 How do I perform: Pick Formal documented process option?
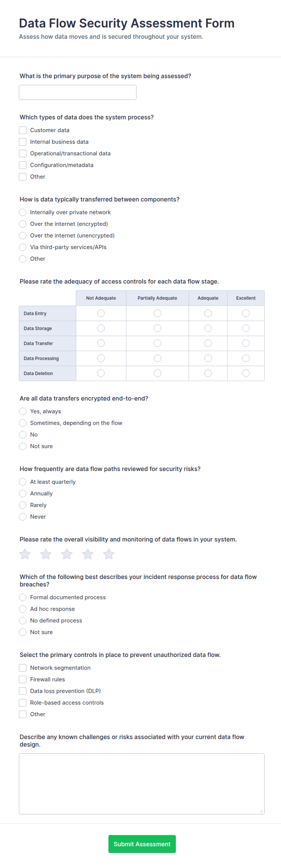(x=23, y=597)
